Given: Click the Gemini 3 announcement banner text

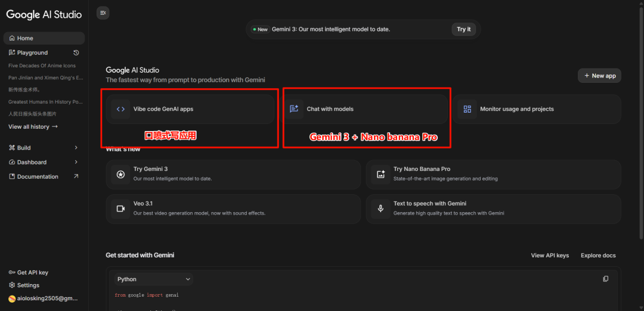Looking at the screenshot, I should pos(330,30).
